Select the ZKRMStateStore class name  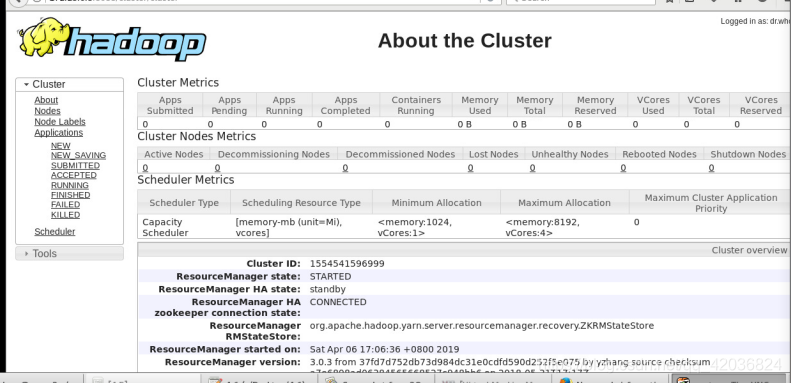tap(482, 325)
